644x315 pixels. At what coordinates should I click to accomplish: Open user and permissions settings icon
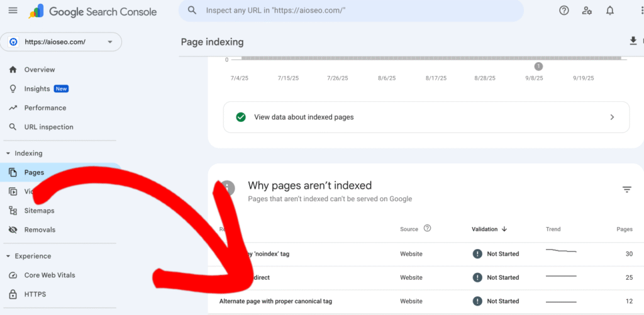pyautogui.click(x=587, y=11)
